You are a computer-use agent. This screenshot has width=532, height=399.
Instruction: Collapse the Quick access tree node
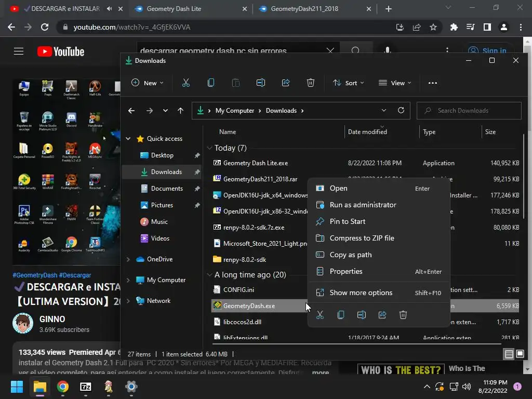(128, 138)
